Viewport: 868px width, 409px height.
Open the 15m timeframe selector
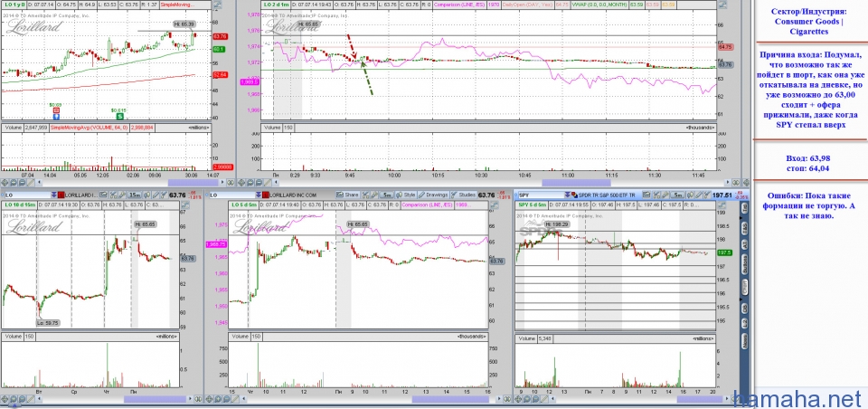[x=135, y=195]
